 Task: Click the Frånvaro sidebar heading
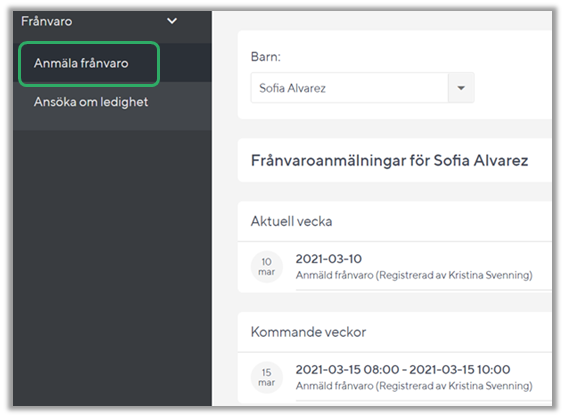coord(46,21)
